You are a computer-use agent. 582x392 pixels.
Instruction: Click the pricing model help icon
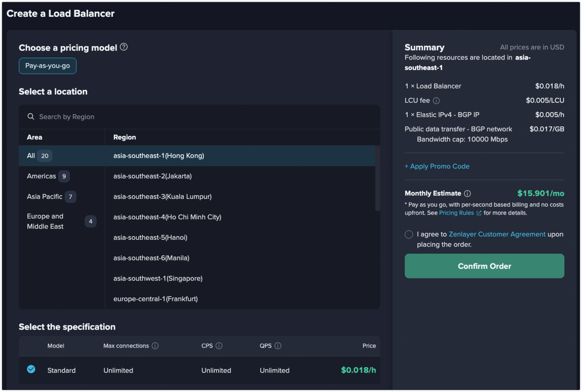click(124, 47)
